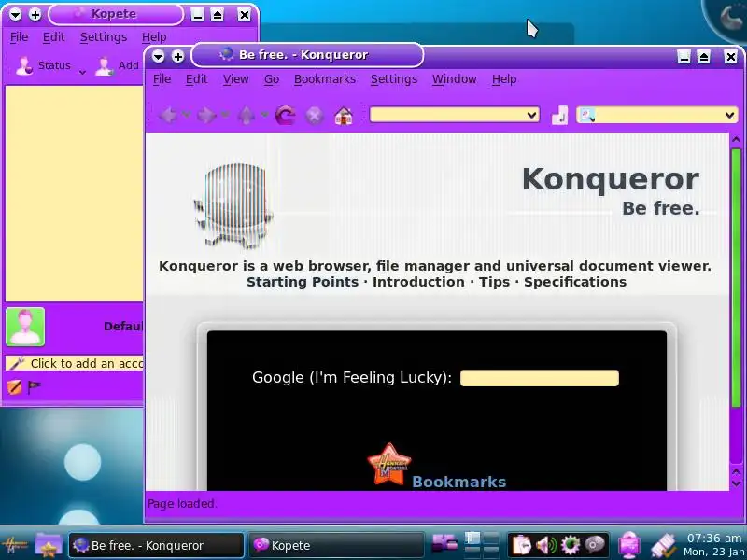Open the Help menu in Konqueror

[504, 79]
